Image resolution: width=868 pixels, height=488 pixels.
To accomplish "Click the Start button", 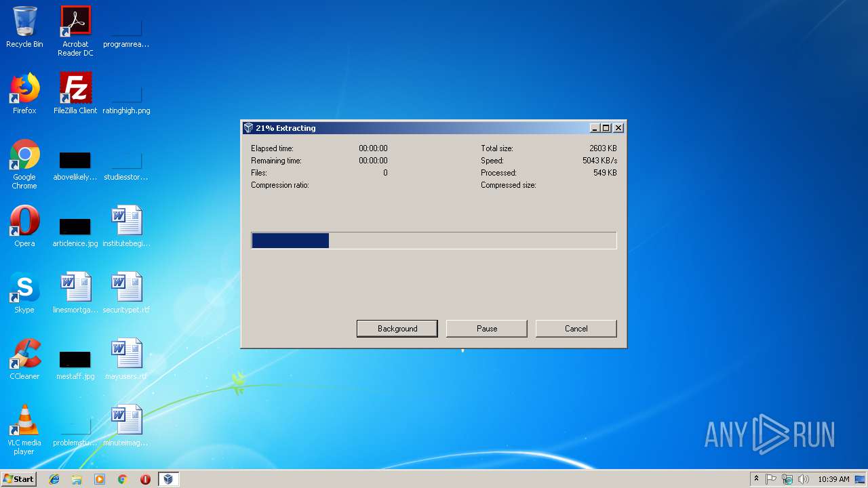I will click(18, 479).
